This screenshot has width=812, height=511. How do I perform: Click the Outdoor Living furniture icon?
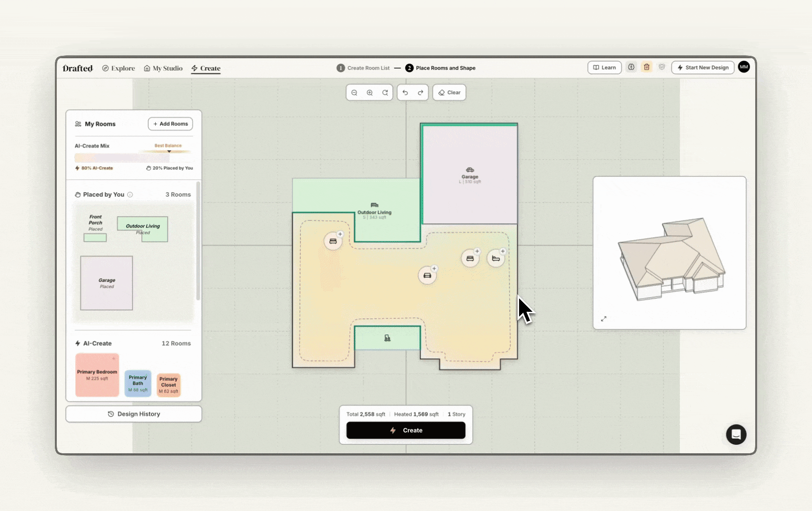coord(374,205)
